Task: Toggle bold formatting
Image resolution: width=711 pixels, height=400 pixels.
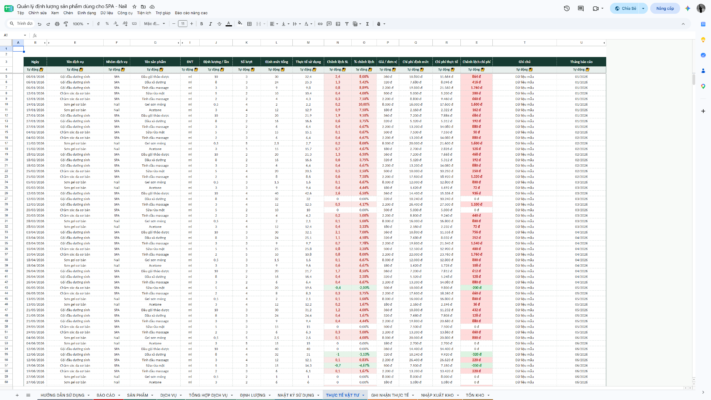Action: (x=201, y=24)
